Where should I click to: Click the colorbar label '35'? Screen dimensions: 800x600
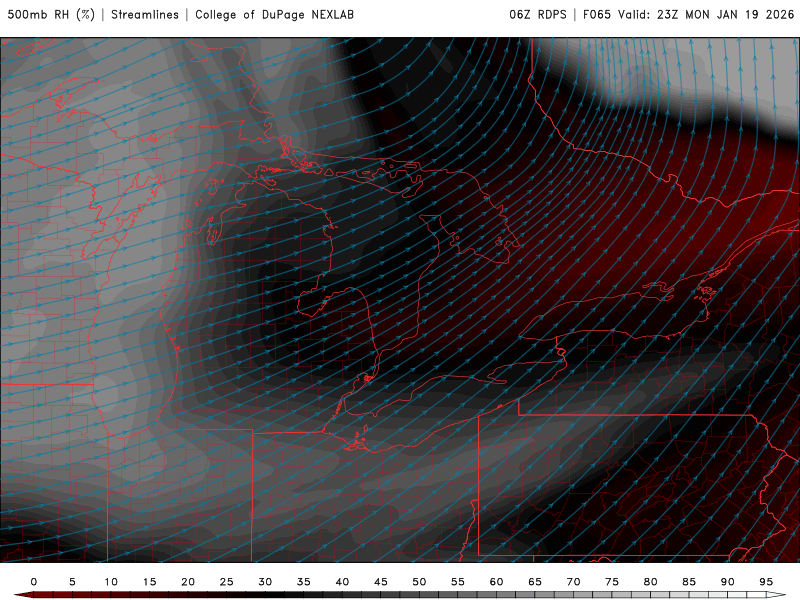pos(304,582)
